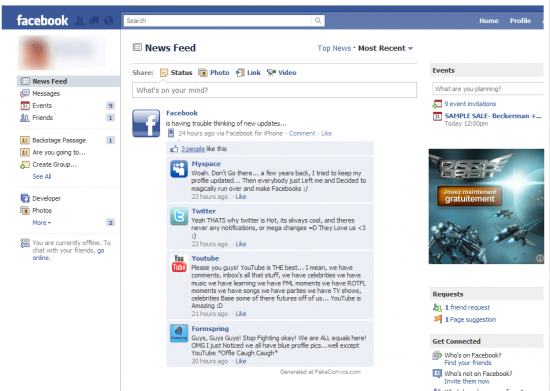
Task: Click the Events count badge 9
Action: click(x=110, y=106)
